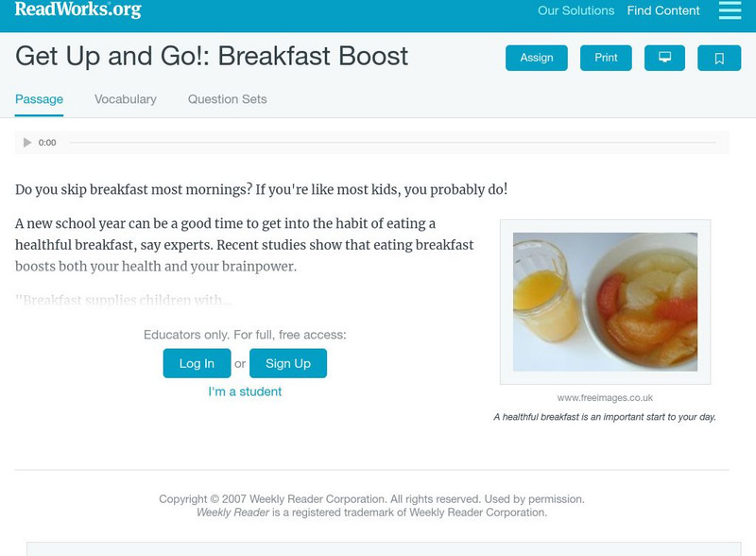Click the Log In button
Screen dimensions: 756x556
[197, 363]
